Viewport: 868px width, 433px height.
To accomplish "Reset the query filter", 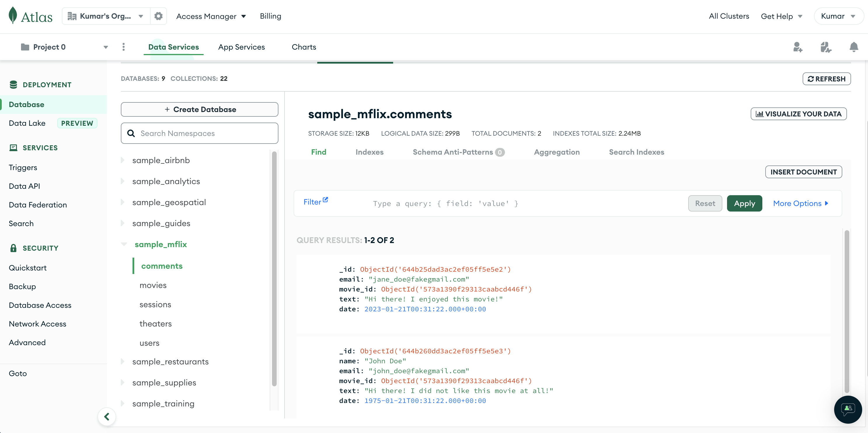I will click(705, 203).
